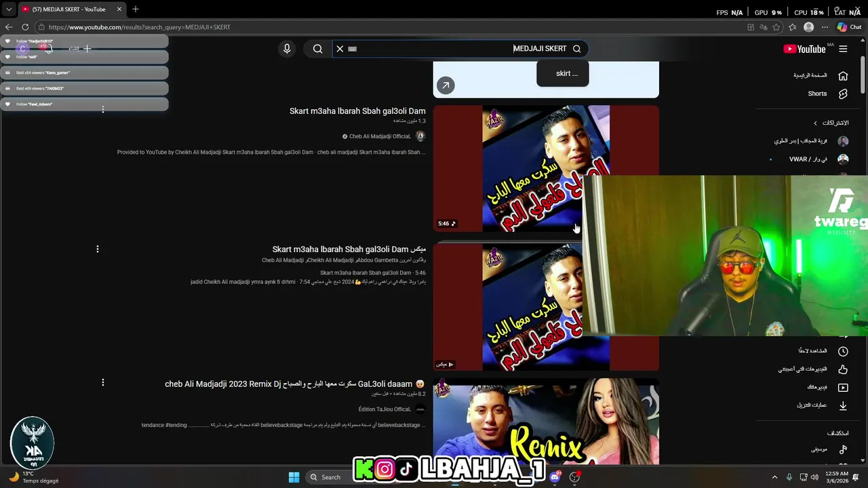Click the round arrow button above results
Screen dimensions: 868x488
[x=446, y=85]
